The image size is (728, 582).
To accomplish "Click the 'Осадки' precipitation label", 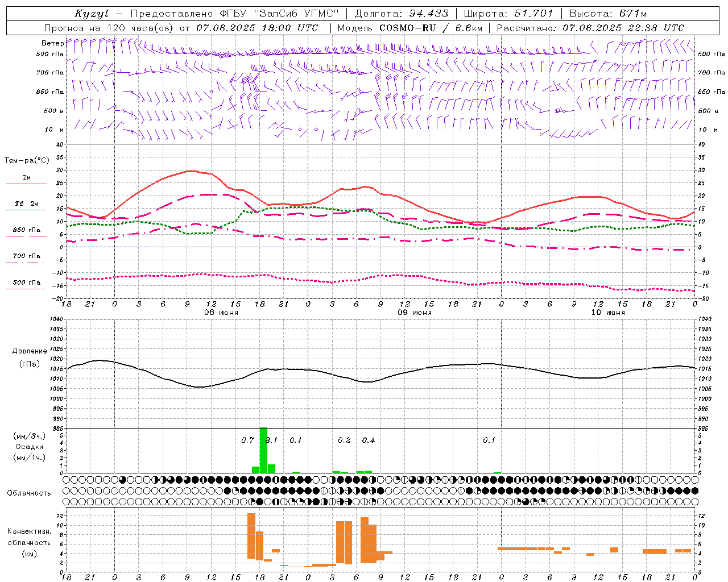I will tap(30, 447).
